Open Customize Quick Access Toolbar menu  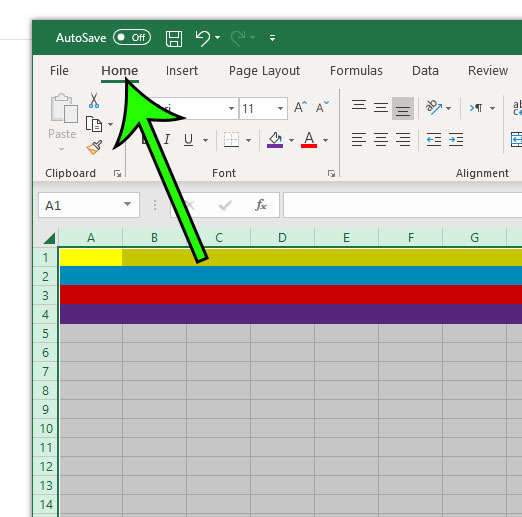(272, 38)
